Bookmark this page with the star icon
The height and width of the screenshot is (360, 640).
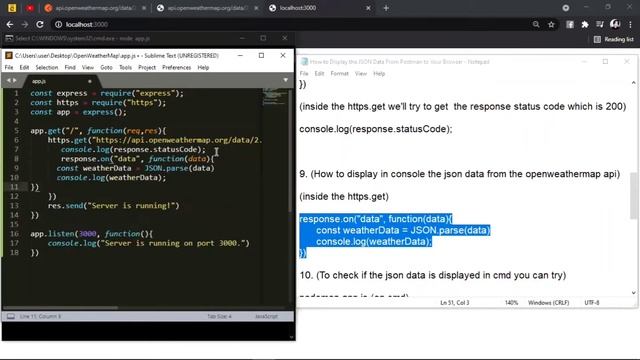pyautogui.click(x=551, y=24)
